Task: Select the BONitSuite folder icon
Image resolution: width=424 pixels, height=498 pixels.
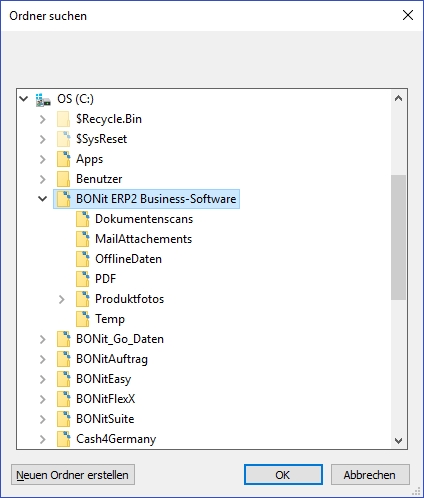Action: point(63,419)
